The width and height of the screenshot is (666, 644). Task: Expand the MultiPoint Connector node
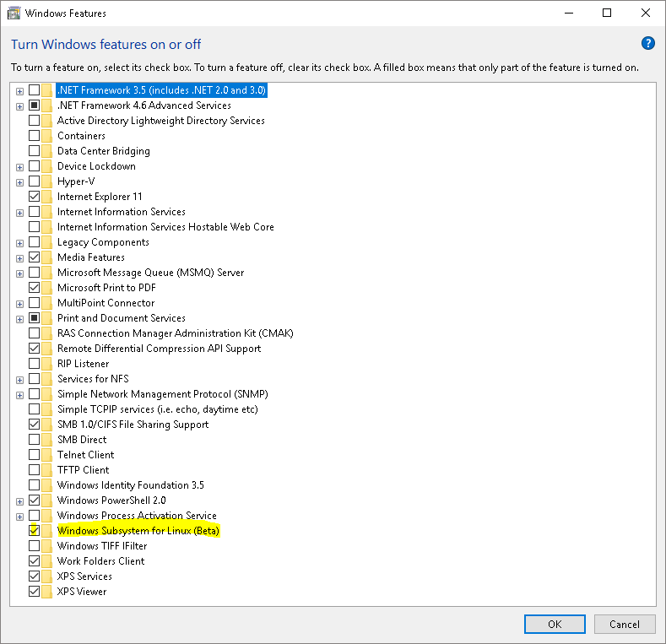[x=19, y=304]
